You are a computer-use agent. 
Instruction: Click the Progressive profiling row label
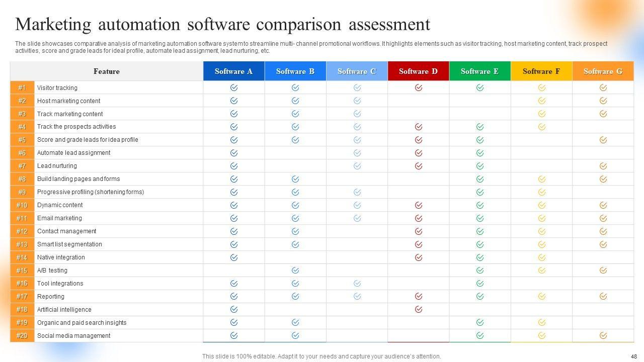[91, 192]
